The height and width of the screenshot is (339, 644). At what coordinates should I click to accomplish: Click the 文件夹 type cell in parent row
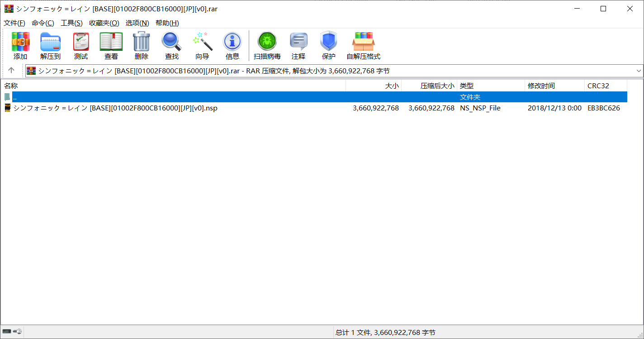[470, 97]
